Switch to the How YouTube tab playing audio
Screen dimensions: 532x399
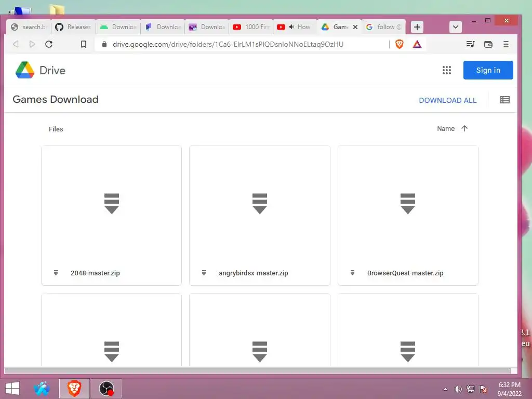295,27
